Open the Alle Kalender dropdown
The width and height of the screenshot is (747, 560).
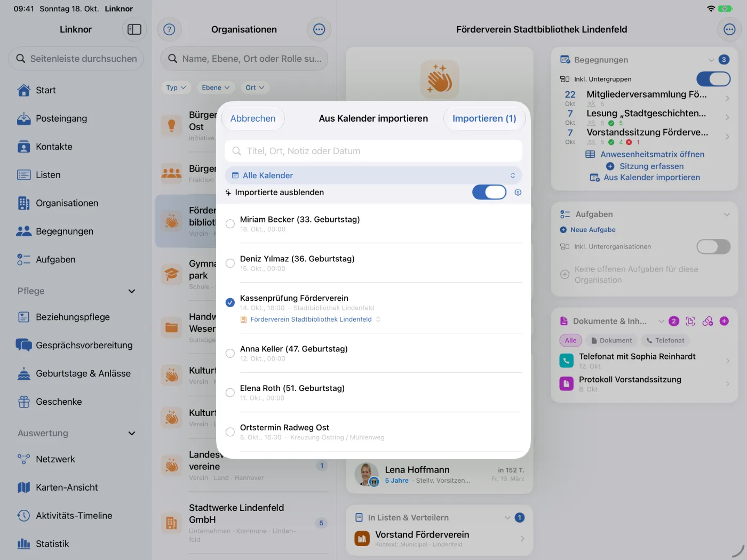[373, 175]
